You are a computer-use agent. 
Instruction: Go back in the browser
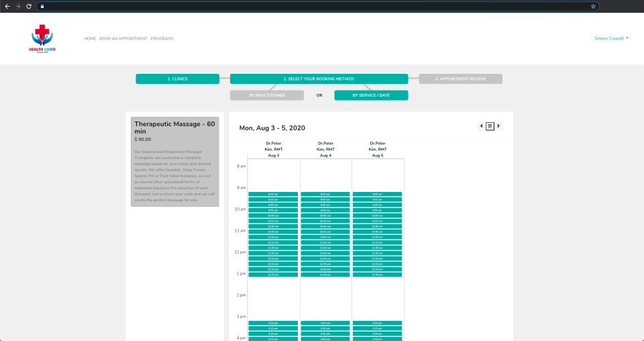[x=7, y=6]
